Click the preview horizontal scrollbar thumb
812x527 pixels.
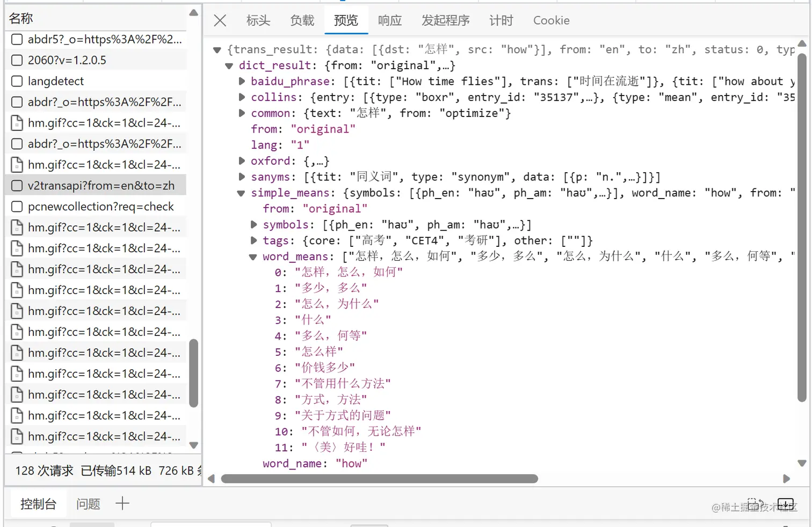[380, 479]
